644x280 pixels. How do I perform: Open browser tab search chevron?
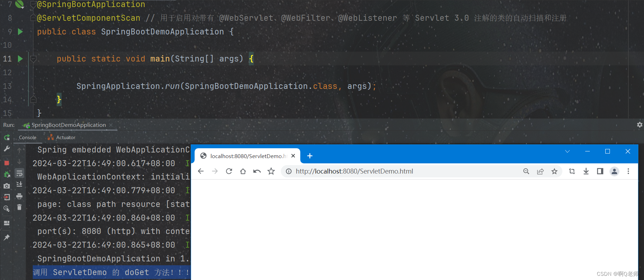coord(567,151)
